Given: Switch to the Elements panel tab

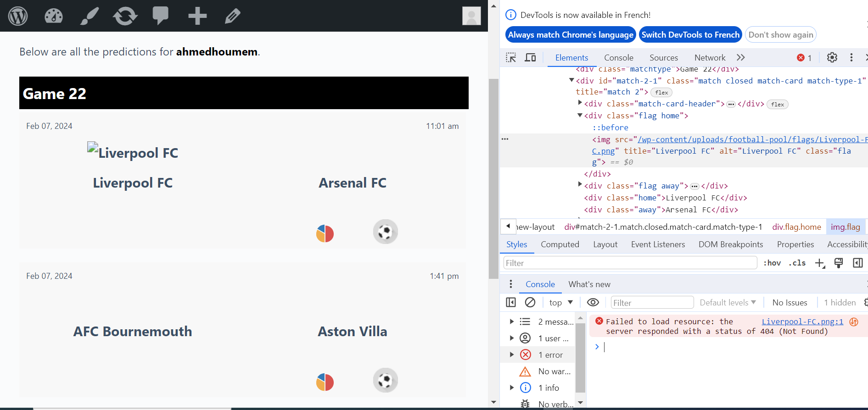Looking at the screenshot, I should click(571, 57).
